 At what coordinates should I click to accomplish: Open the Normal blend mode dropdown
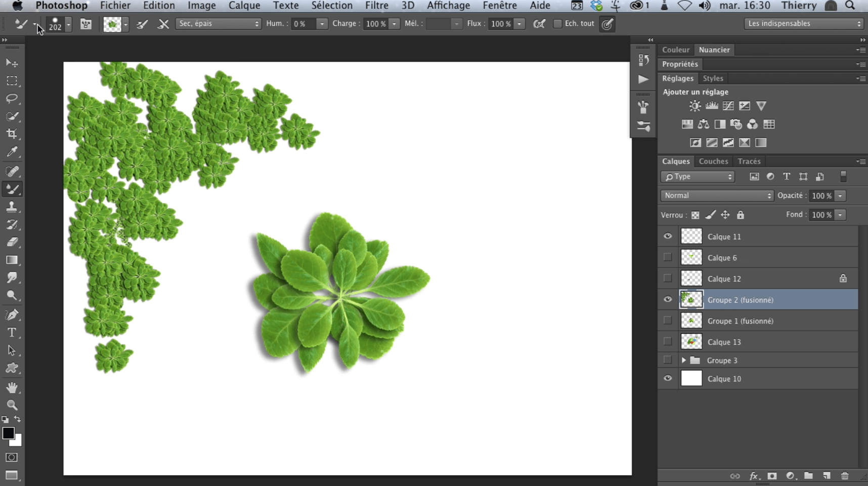coord(716,196)
